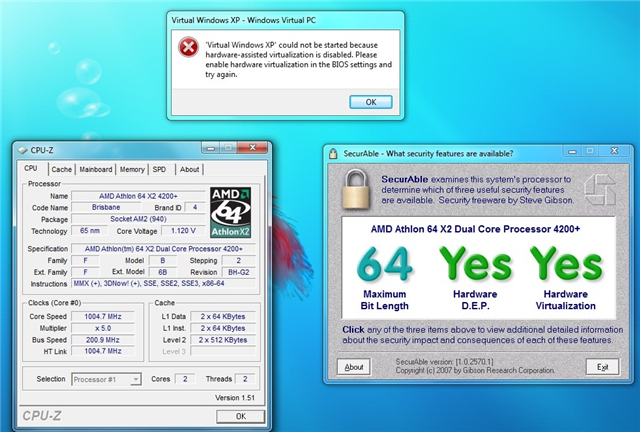Click the Gibson Research logo in SecurAble
640x432 pixels.
pyautogui.click(x=599, y=189)
